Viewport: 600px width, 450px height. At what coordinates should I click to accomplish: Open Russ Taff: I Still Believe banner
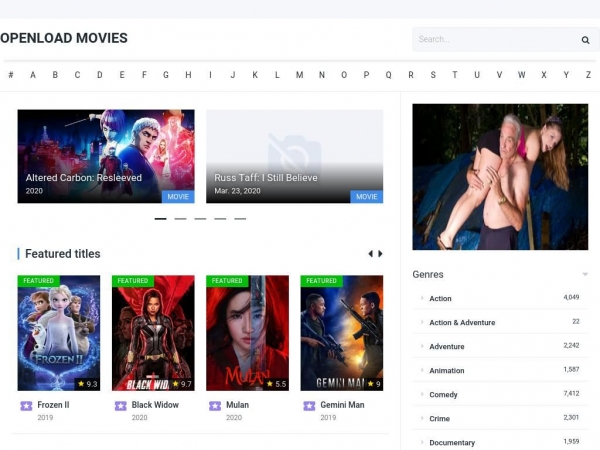(x=295, y=156)
